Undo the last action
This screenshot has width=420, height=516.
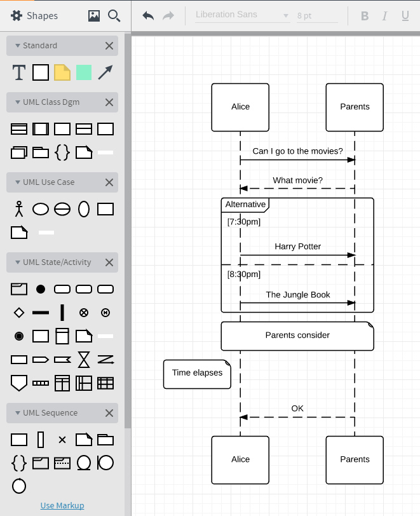click(x=148, y=15)
